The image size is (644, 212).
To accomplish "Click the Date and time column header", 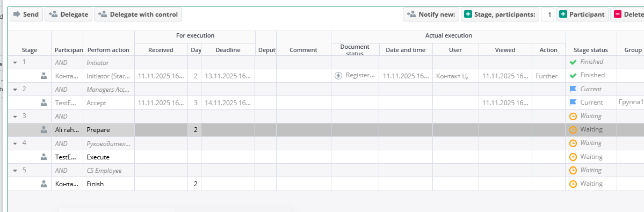I will click(x=406, y=49).
